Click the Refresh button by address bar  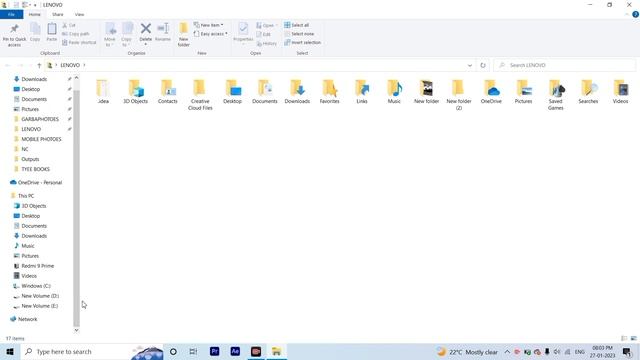point(483,65)
